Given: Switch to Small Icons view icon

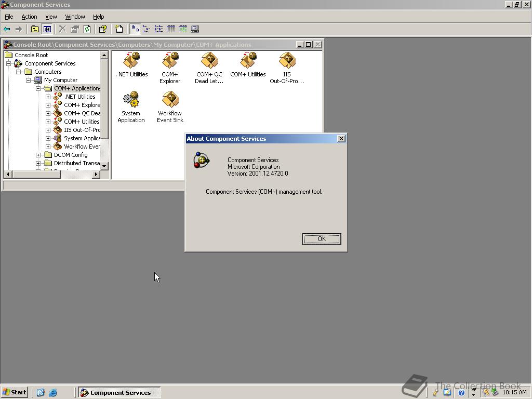Looking at the screenshot, I should pyautogui.click(x=147, y=29).
